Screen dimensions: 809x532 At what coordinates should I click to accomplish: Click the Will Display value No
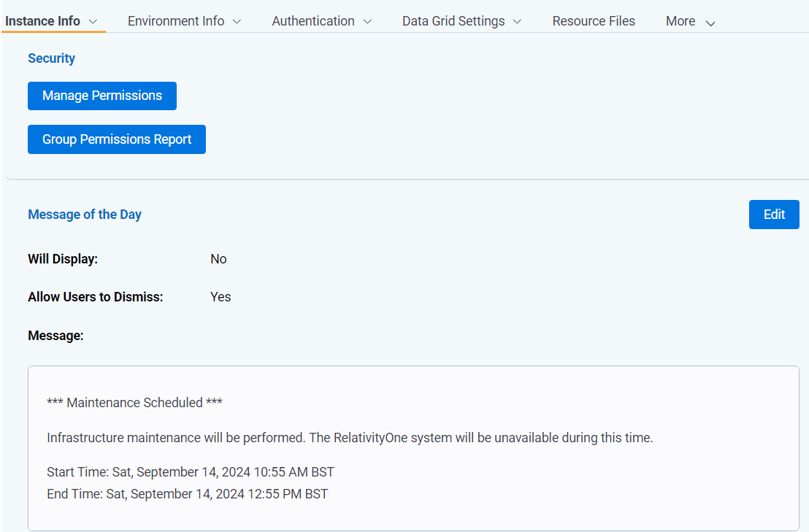pos(218,259)
